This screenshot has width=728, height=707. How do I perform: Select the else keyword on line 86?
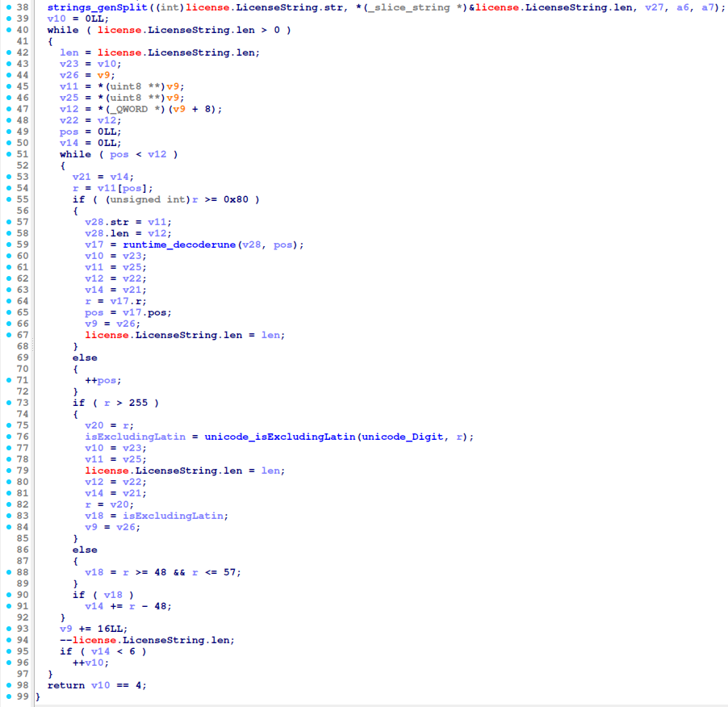pos(85,550)
